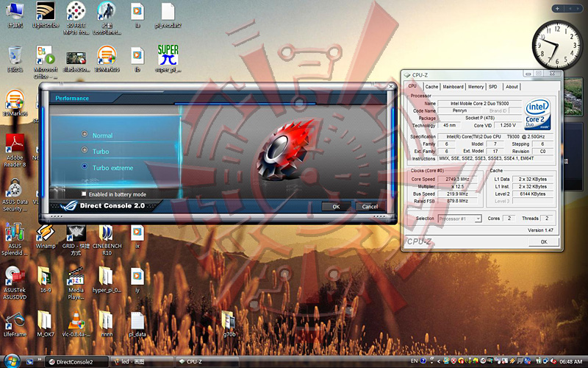Open the 50 FREE MP3s shortcut
The height and width of the screenshot is (368, 588).
[76, 19]
